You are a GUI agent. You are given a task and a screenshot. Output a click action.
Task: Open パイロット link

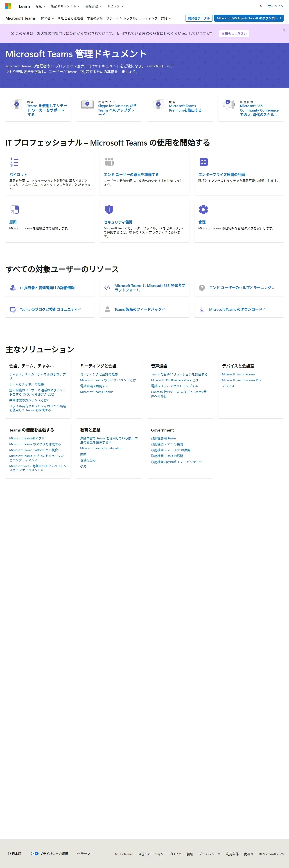[18, 175]
